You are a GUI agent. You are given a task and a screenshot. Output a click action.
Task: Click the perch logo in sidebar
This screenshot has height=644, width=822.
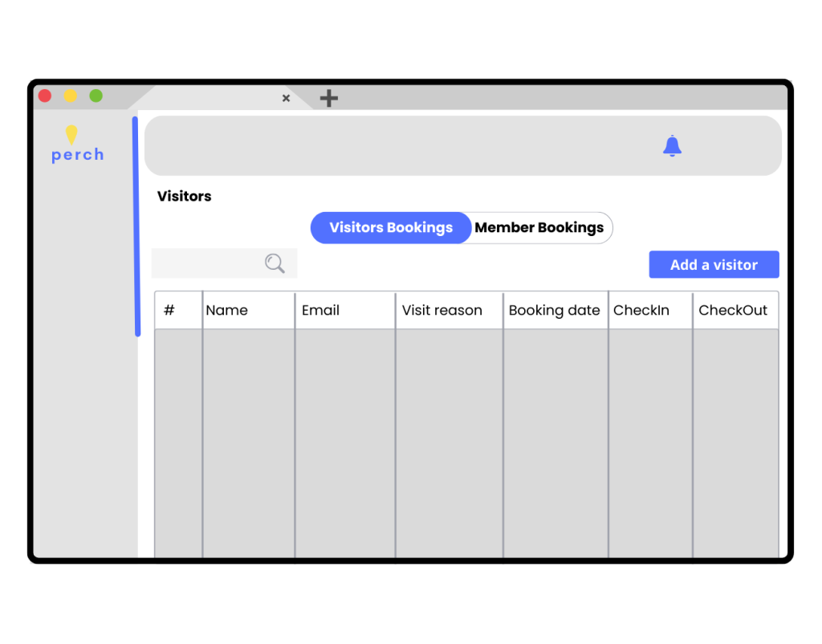(77, 145)
